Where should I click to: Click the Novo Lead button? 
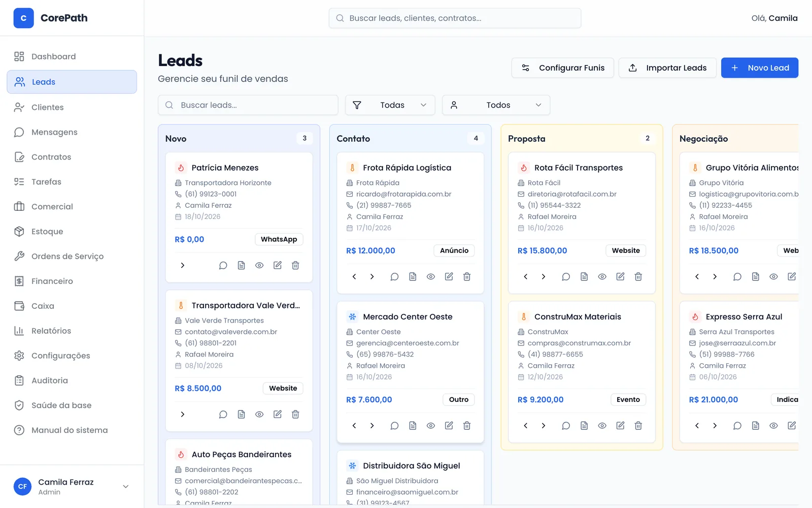click(x=760, y=68)
